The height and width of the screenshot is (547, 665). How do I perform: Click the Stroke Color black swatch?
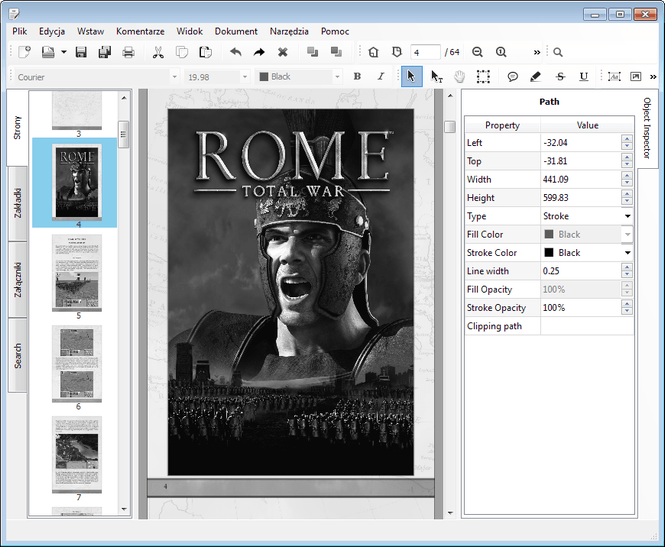[549, 253]
